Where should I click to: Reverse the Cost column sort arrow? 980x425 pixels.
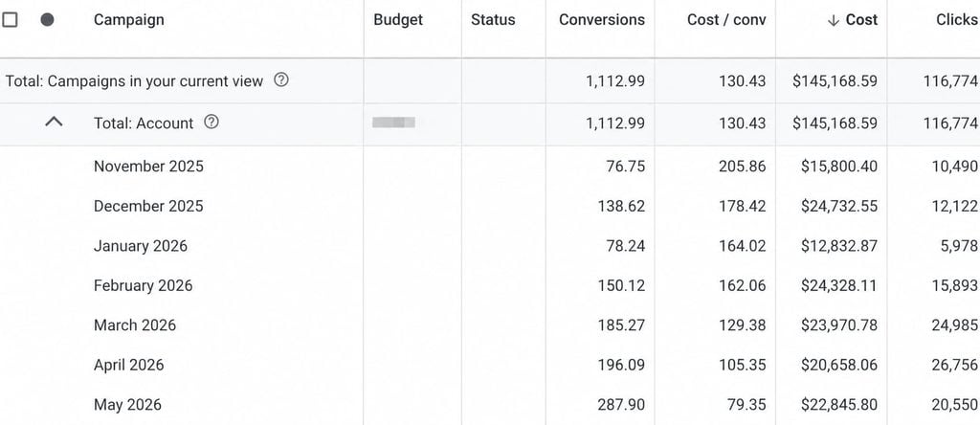[x=833, y=20]
